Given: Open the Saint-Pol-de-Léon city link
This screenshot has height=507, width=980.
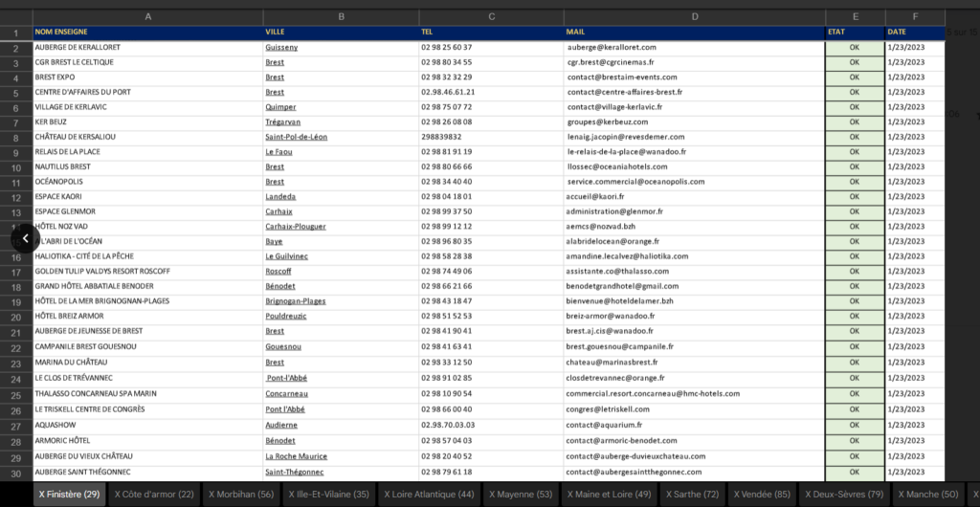Looking at the screenshot, I should click(x=296, y=137).
